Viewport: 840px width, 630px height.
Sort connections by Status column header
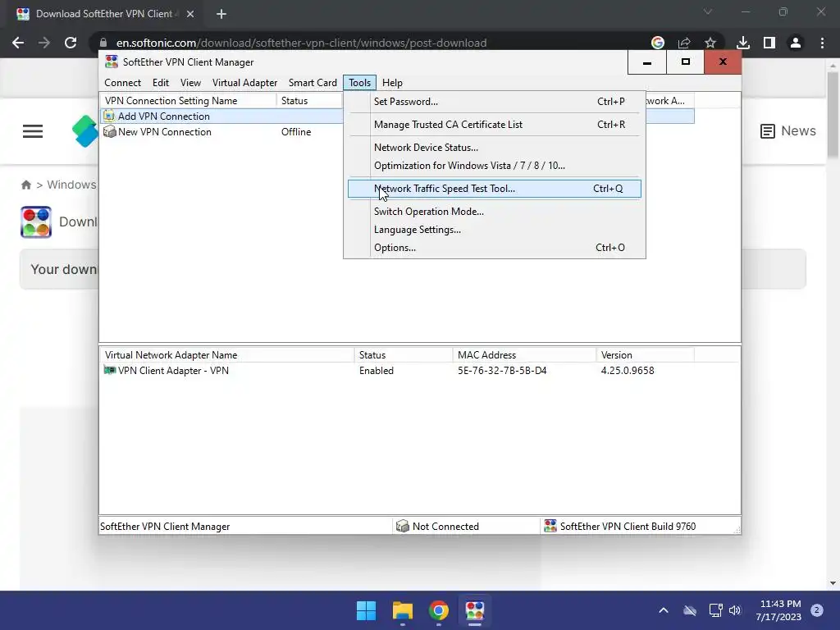point(309,101)
